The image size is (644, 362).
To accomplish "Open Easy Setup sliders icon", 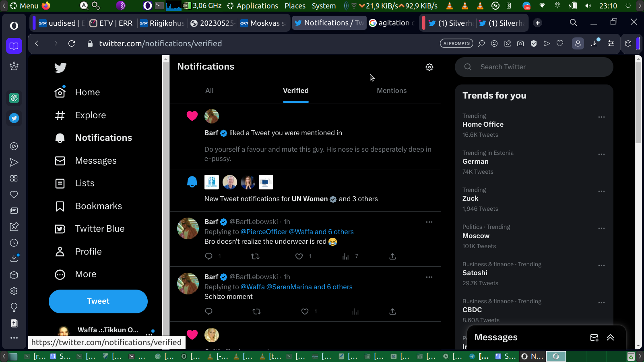I will coord(611,43).
